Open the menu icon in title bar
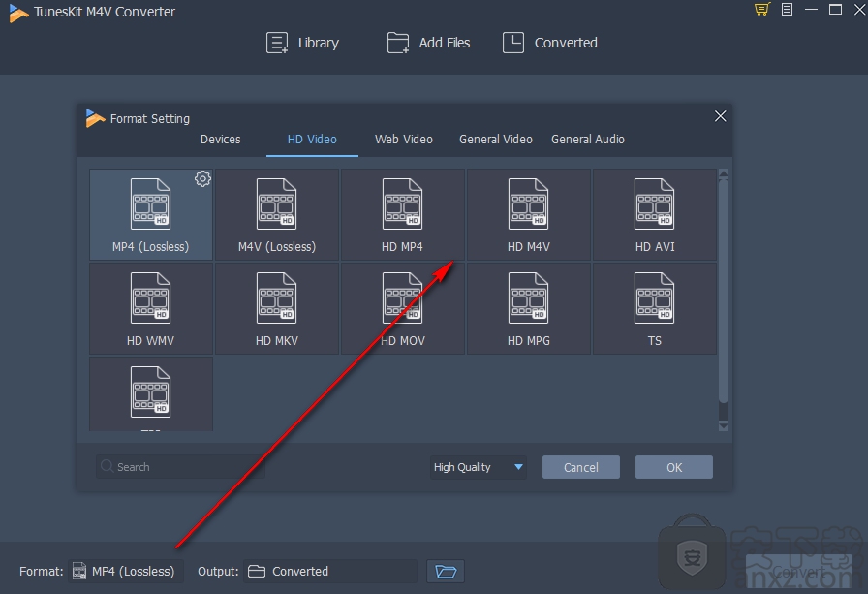Screen dimensions: 868x594 (787, 10)
